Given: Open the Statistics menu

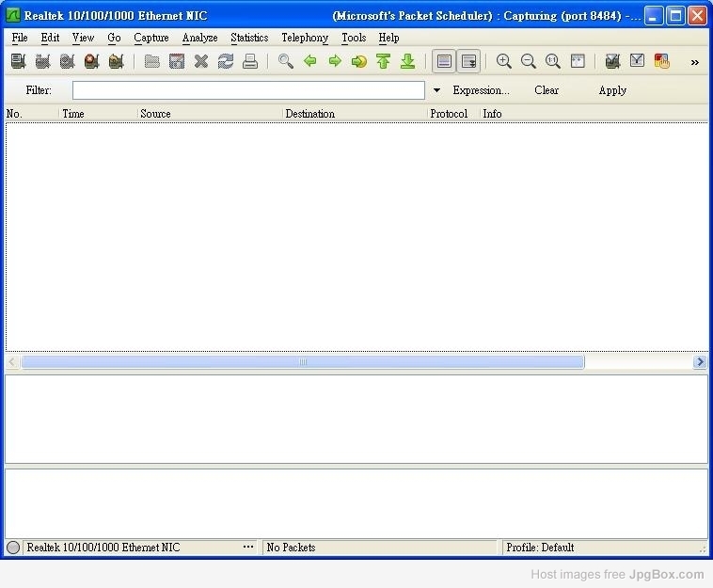Looking at the screenshot, I should [x=249, y=38].
